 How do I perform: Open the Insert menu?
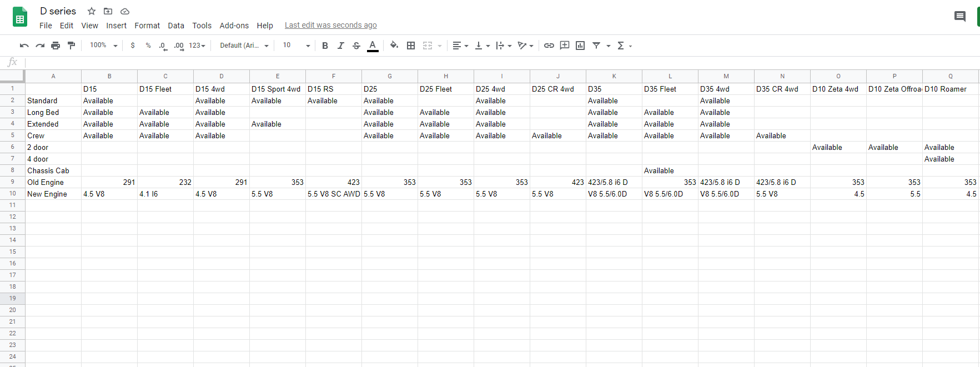(x=116, y=26)
